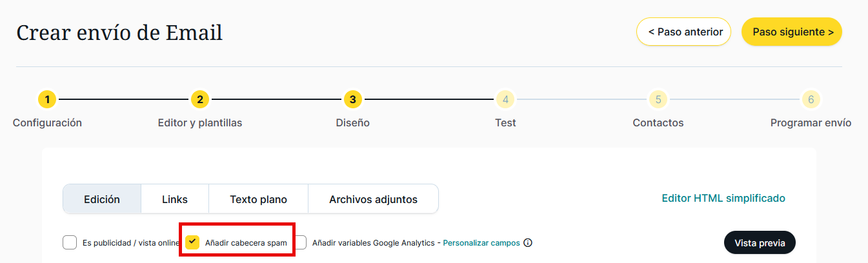Click the info icon beside Personalizar campos
This screenshot has width=868, height=263.
(x=528, y=243)
